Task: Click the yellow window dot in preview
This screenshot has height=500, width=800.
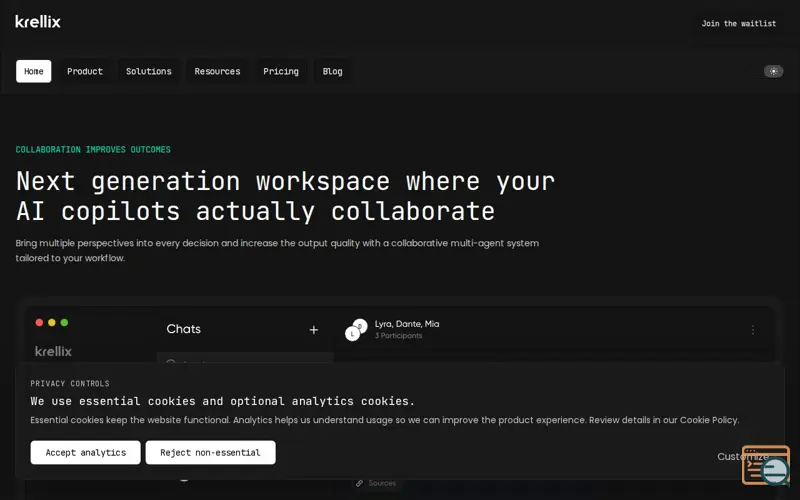Action: [52, 322]
